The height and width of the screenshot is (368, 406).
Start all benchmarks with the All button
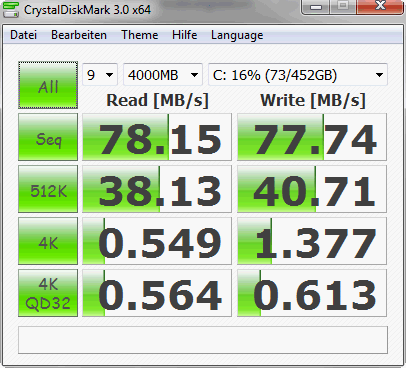48,85
